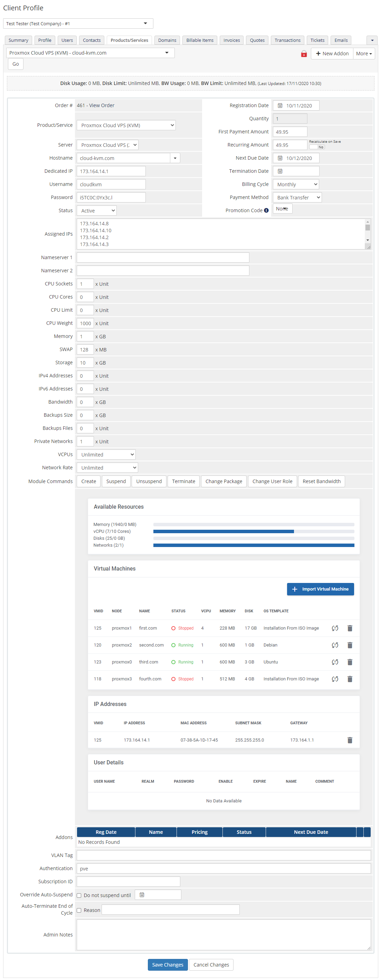Screen dimensions: 380x980
Task: Click the Nameserver 1 input field
Action: click(x=163, y=257)
